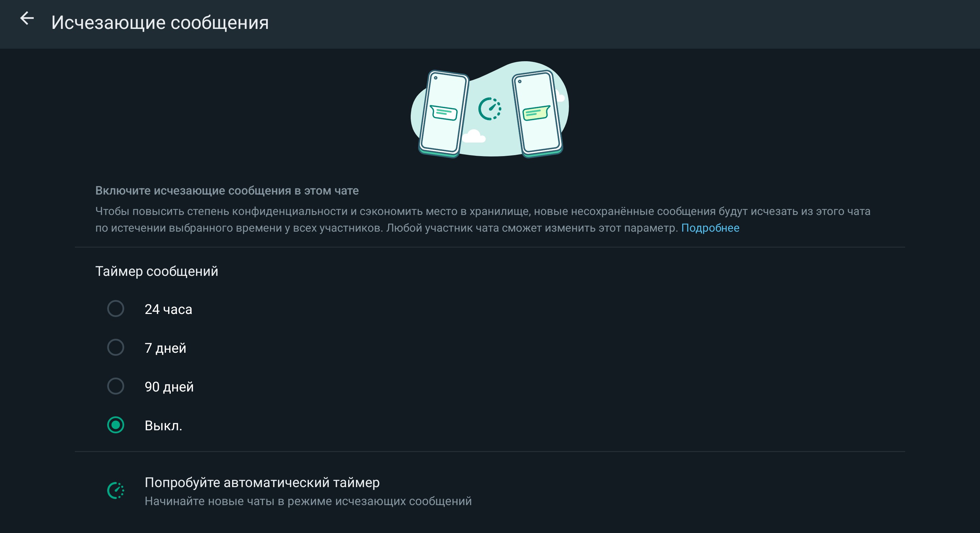Click the "90 дней" option label
The height and width of the screenshot is (533, 980).
coord(169,387)
